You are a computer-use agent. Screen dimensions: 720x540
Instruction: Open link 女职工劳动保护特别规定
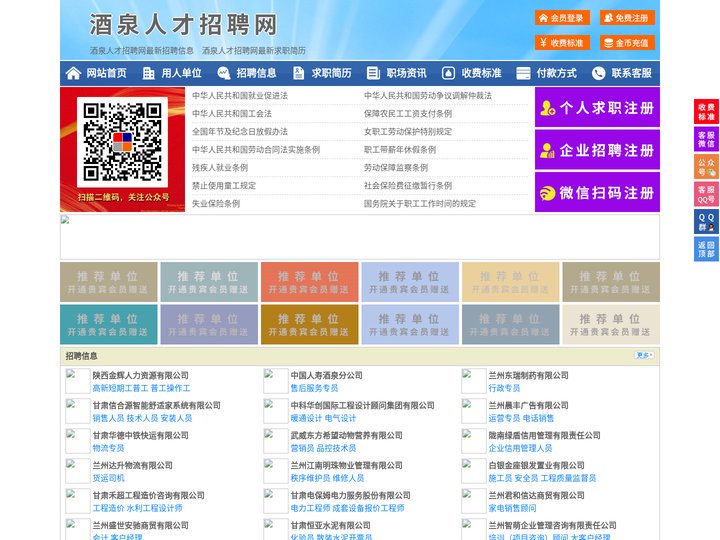[408, 131]
